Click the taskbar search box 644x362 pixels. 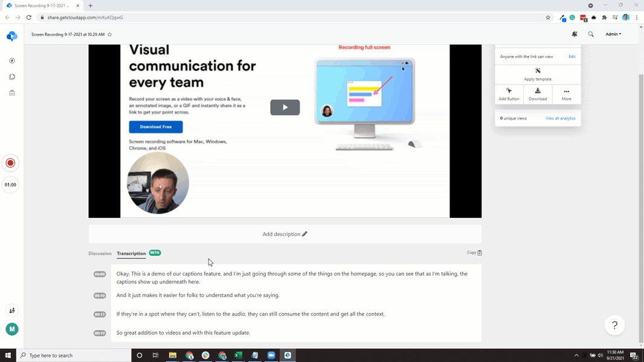(x=74, y=355)
